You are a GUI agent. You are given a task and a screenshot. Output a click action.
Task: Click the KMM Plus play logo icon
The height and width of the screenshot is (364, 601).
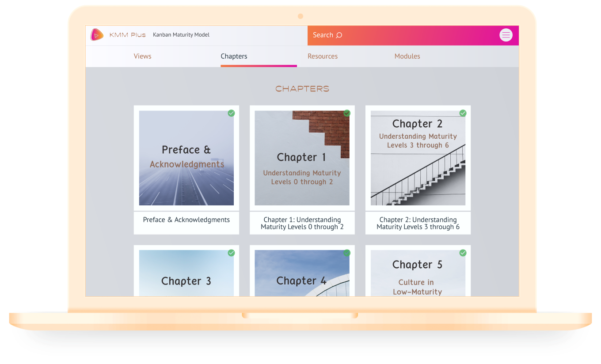coord(97,35)
